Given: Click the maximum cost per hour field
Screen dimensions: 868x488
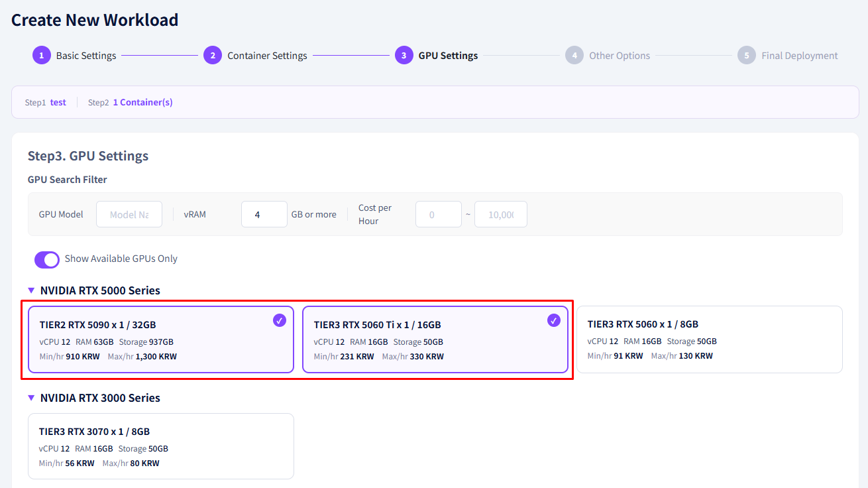Looking at the screenshot, I should (501, 214).
